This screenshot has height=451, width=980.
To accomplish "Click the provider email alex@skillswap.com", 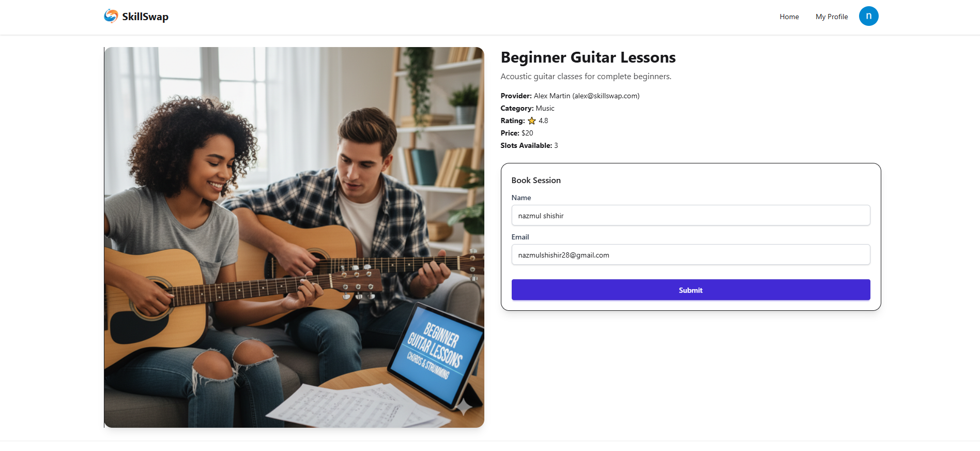I will pyautogui.click(x=606, y=96).
